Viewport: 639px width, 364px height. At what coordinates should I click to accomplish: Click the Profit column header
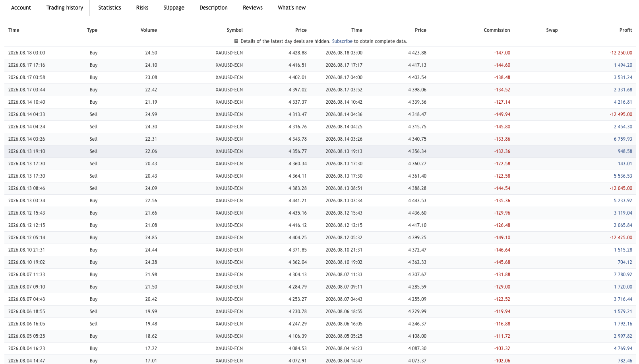tap(625, 30)
